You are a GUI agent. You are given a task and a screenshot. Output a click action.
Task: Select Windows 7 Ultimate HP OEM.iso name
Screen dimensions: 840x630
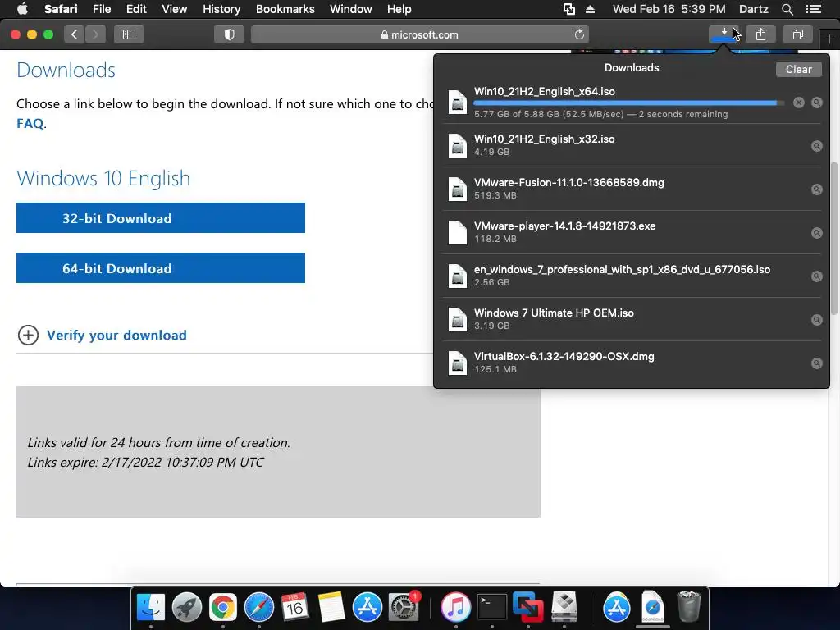pyautogui.click(x=554, y=313)
